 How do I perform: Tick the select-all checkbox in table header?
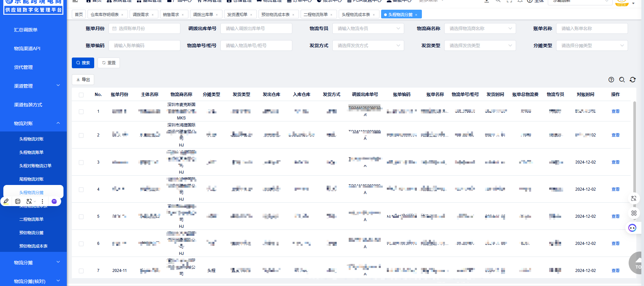point(81,95)
